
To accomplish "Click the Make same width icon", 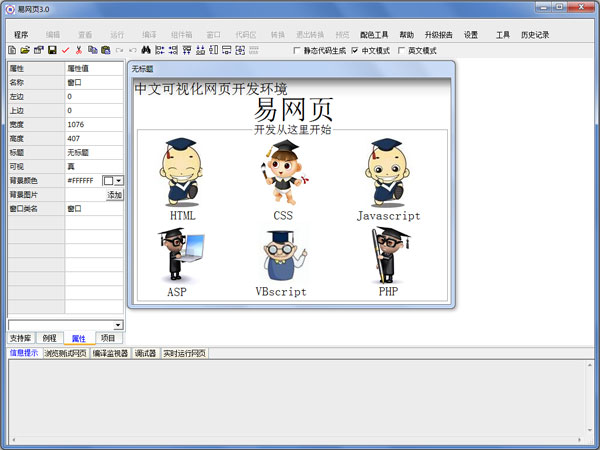I will point(227,50).
